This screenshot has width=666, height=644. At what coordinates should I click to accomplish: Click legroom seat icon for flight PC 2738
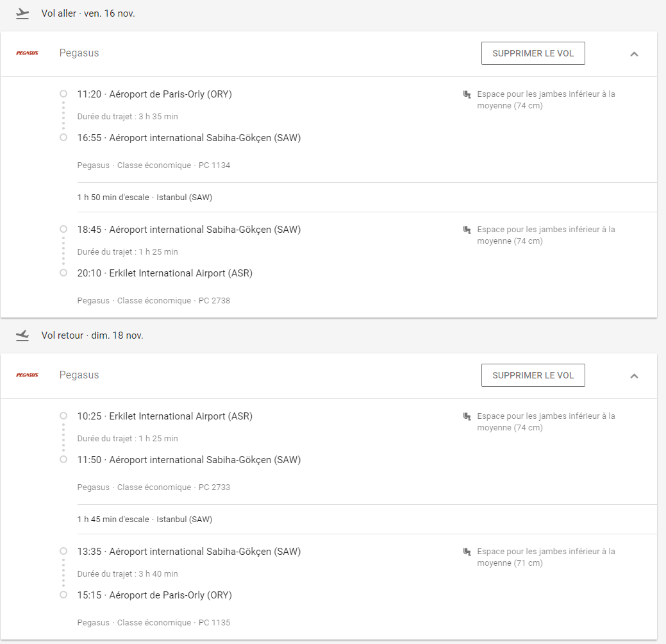pos(467,230)
